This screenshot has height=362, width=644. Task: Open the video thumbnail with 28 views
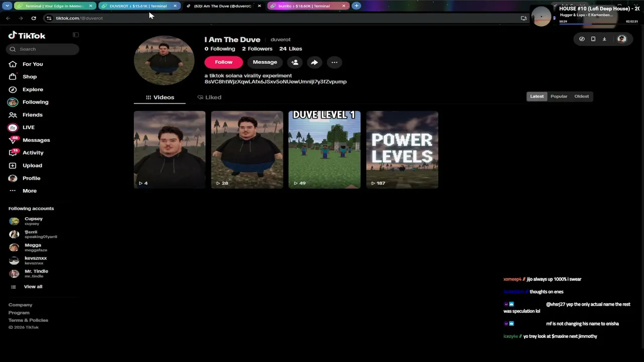(247, 150)
